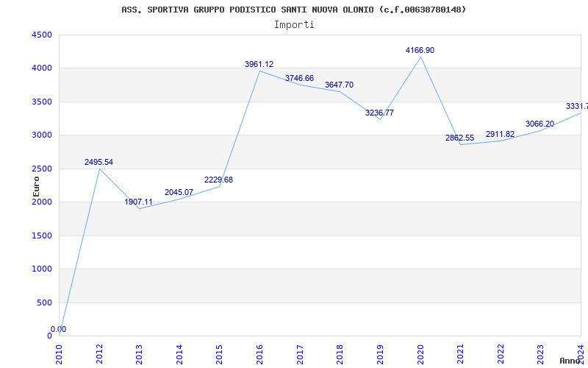Click the 2911.82 value for 2022
The image size is (588, 368).
pos(501,135)
